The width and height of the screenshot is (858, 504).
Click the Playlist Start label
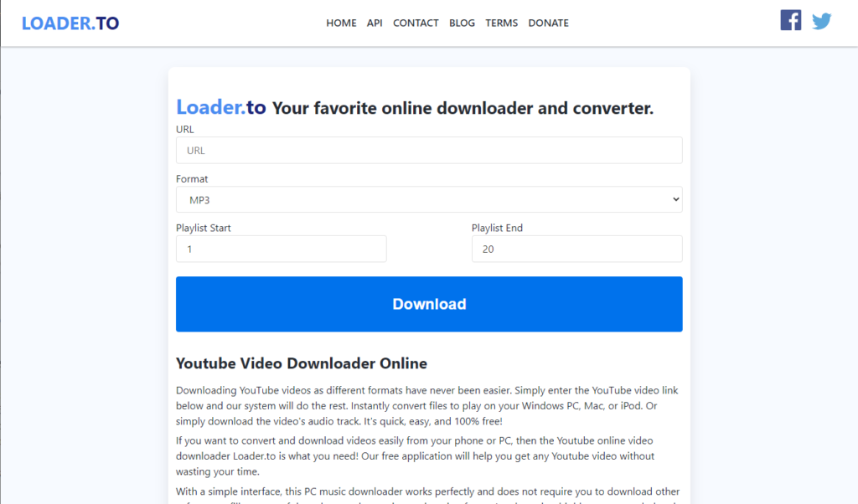tap(204, 228)
